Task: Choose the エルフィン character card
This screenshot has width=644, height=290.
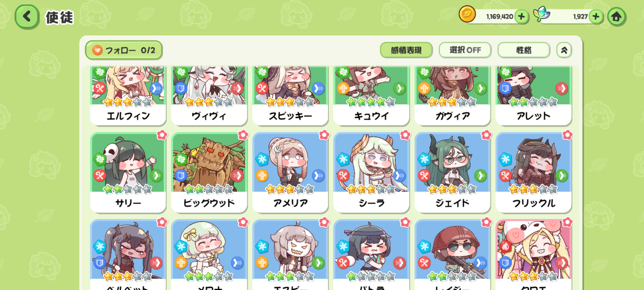Action: (128, 96)
